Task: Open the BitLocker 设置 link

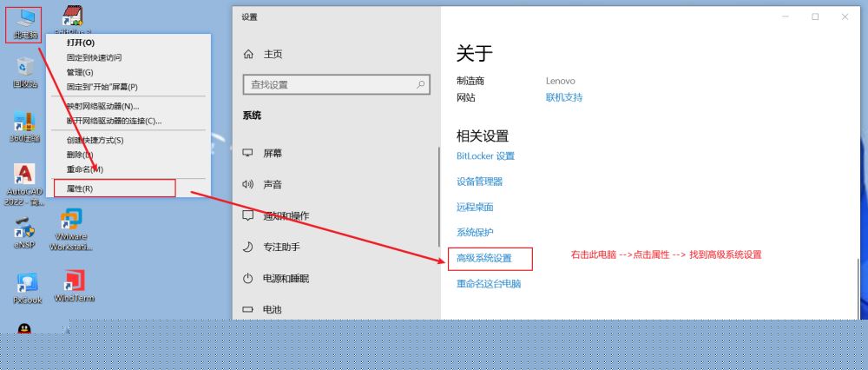Action: 485,156
